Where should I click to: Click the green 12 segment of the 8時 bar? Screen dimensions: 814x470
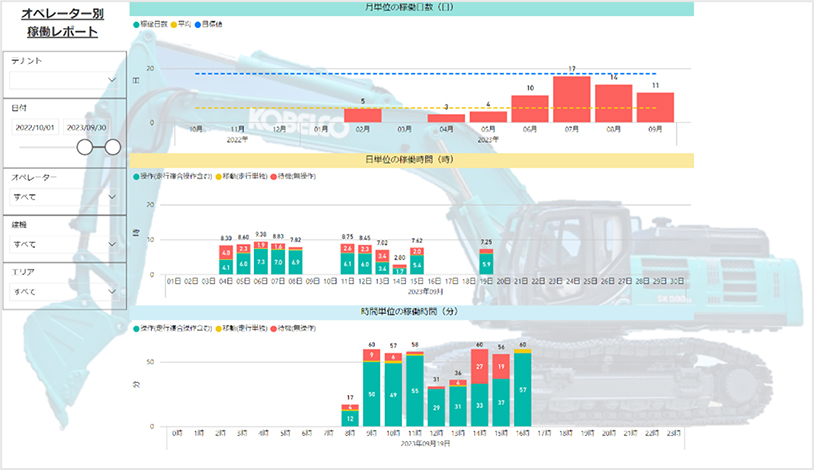350,419
